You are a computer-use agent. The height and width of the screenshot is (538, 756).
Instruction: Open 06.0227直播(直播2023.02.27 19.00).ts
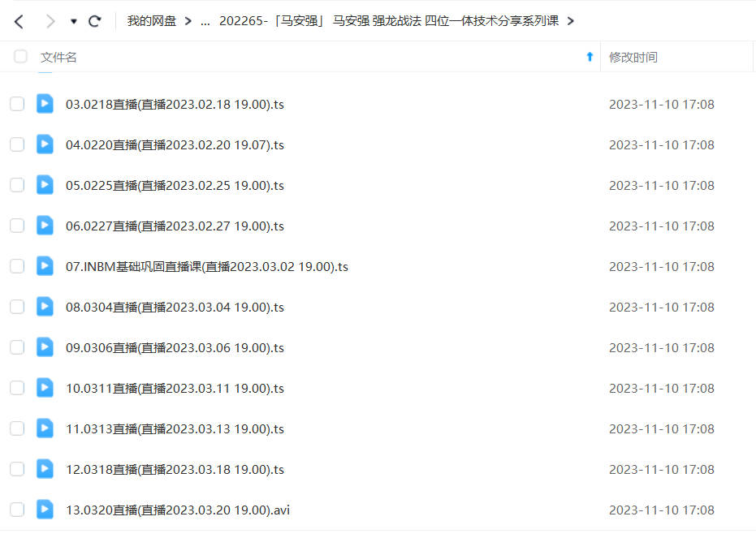click(175, 226)
